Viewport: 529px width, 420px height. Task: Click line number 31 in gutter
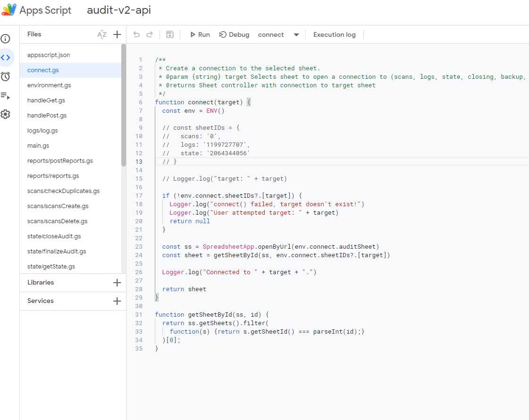(x=139, y=315)
